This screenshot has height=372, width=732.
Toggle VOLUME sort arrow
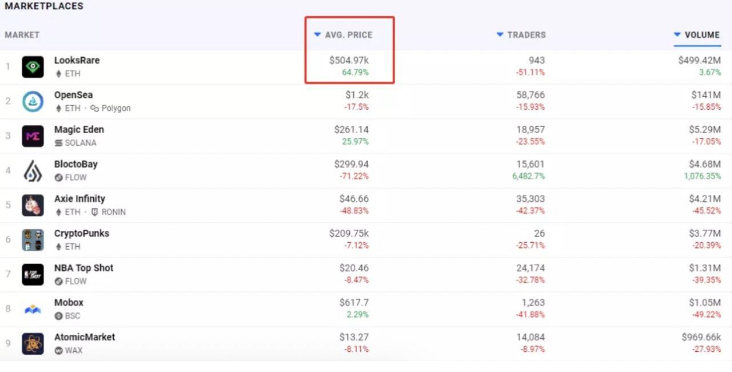(677, 35)
